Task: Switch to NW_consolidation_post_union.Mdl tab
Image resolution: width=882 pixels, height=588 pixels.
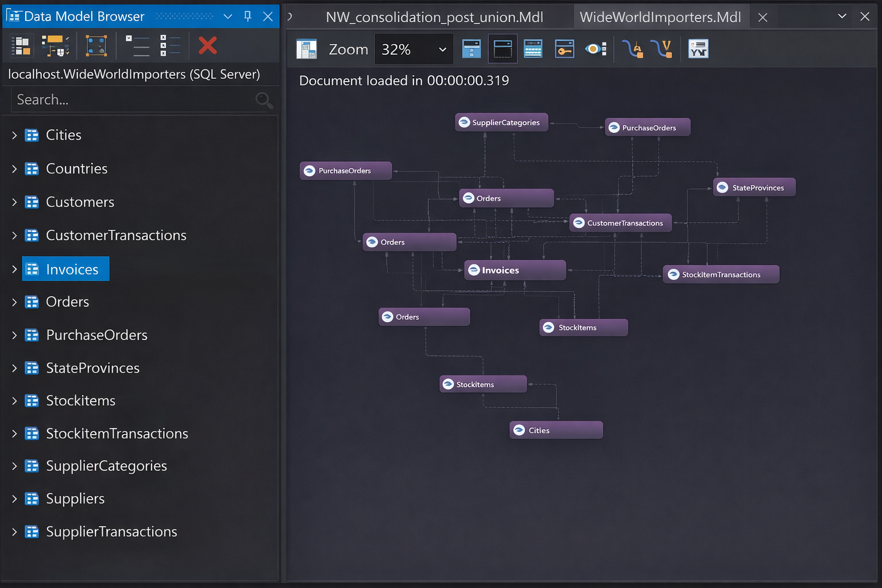Action: (434, 17)
